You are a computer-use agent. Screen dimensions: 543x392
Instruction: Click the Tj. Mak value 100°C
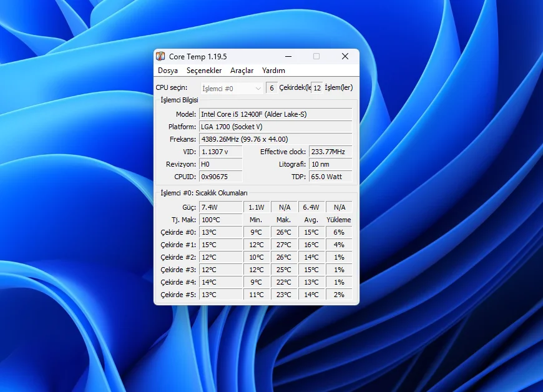pos(220,220)
